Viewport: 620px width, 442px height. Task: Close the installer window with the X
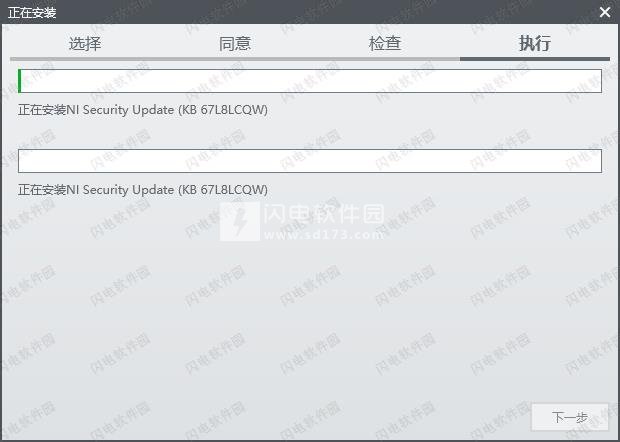605,12
